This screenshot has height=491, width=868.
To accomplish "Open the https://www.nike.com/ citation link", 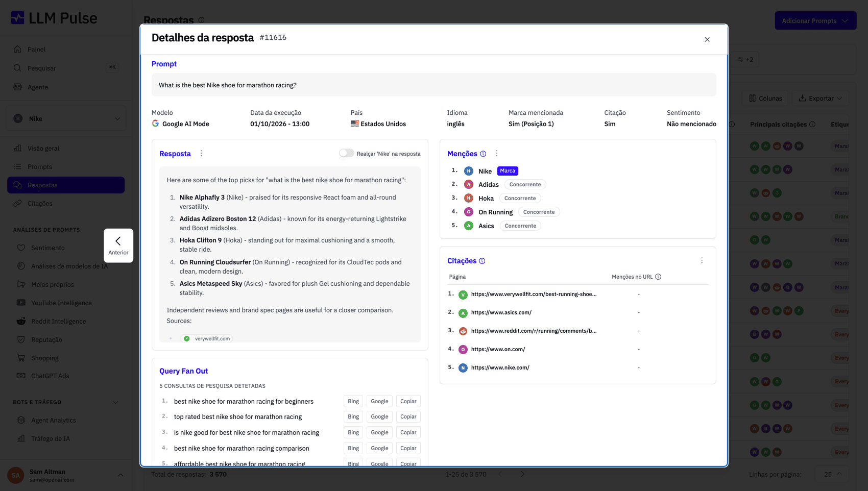I will [x=500, y=367].
